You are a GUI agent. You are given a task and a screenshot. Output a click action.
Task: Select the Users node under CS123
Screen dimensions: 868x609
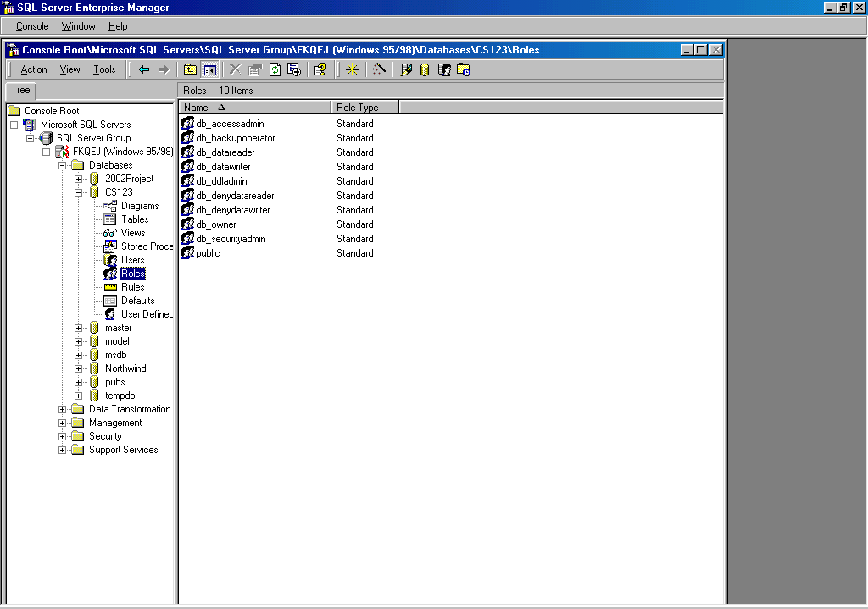[x=132, y=260]
